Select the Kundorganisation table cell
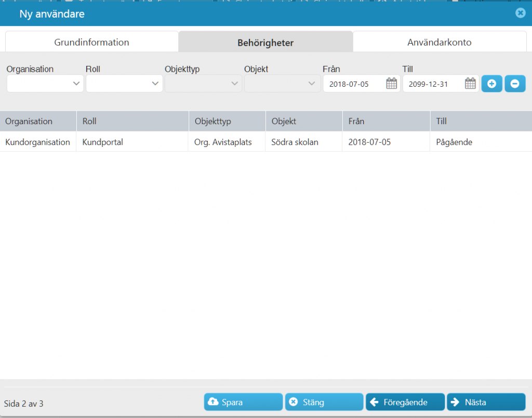The image size is (532, 418). point(38,142)
